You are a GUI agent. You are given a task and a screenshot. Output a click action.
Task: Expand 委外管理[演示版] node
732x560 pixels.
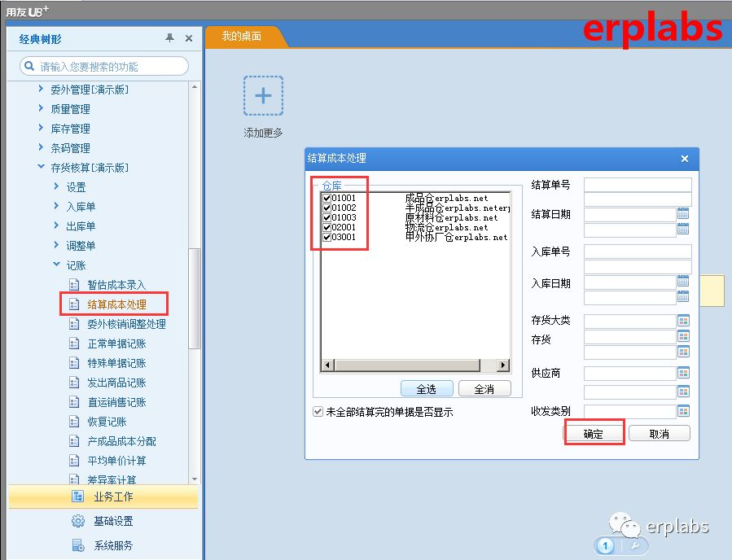41,89
